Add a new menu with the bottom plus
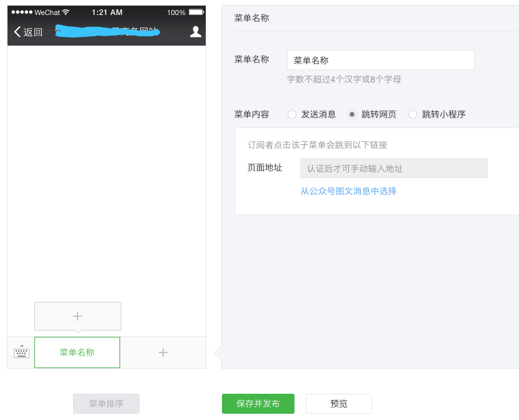 pos(163,352)
